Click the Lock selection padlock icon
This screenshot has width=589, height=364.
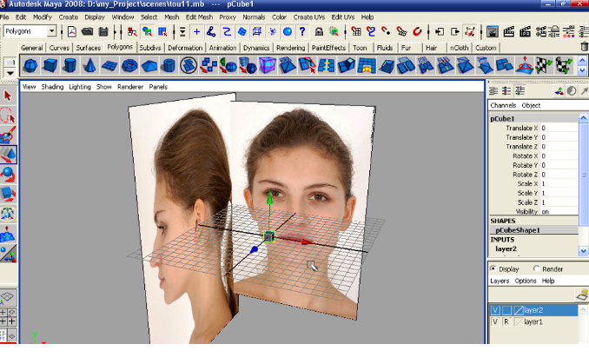[x=319, y=31]
